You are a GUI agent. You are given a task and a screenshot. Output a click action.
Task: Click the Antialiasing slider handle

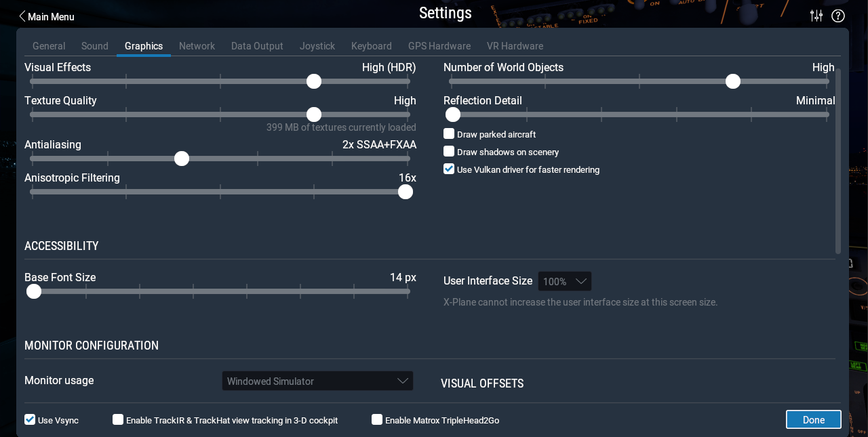coord(182,159)
